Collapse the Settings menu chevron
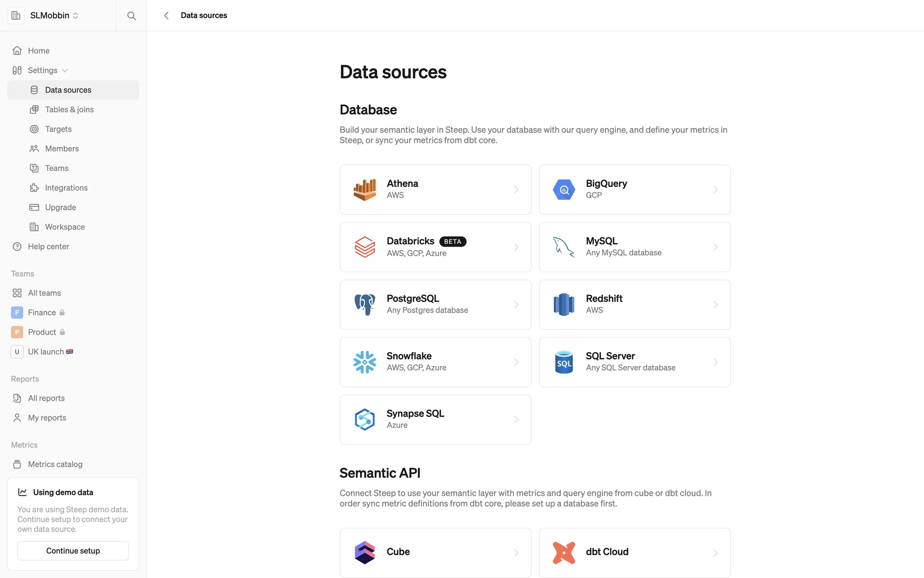Viewport: 924px width, 578px height. [65, 70]
